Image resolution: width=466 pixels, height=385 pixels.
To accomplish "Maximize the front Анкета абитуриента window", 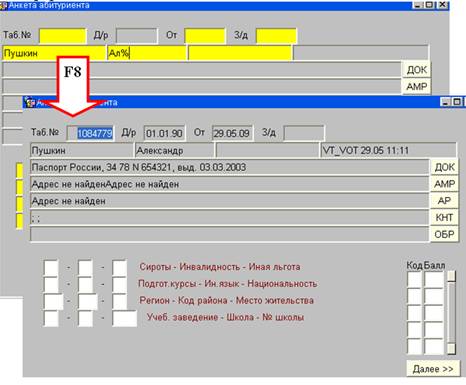I will (x=457, y=102).
